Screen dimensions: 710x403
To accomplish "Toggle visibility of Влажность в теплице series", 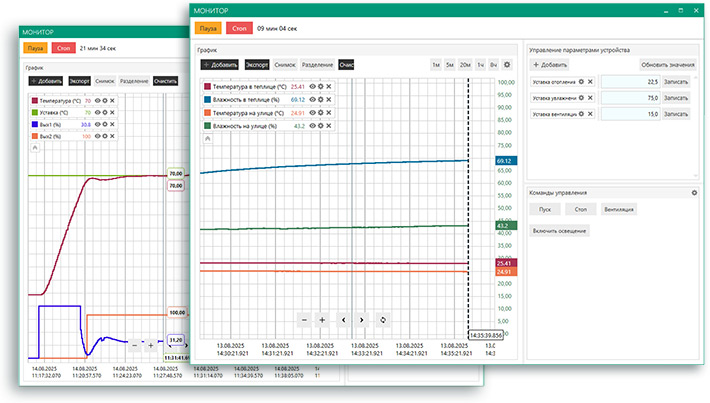I will tap(312, 100).
